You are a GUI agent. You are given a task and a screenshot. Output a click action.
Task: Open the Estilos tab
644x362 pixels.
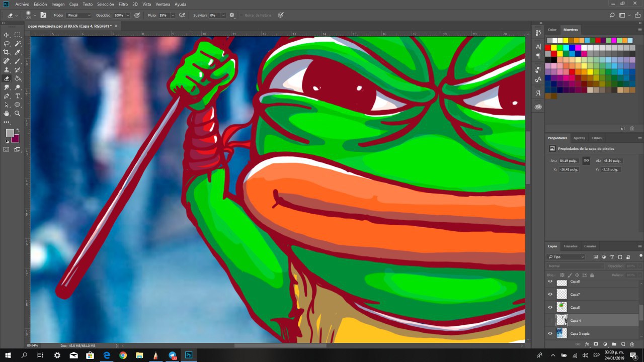(596, 138)
